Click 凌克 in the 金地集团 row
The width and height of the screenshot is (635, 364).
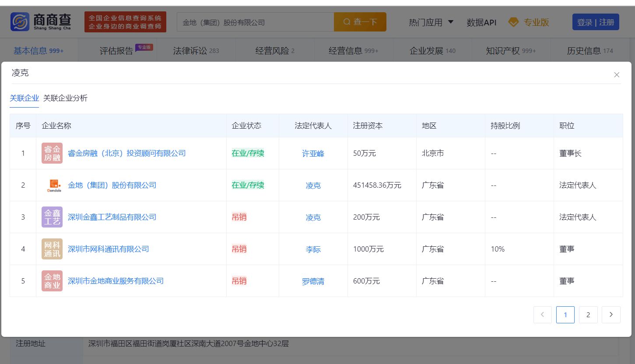pyautogui.click(x=313, y=185)
